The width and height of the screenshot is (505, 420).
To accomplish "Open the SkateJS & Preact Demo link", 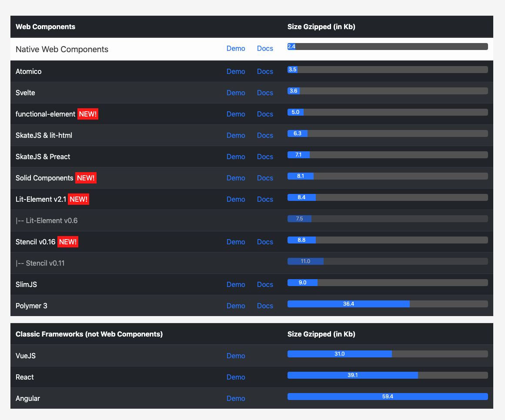I will click(x=236, y=157).
